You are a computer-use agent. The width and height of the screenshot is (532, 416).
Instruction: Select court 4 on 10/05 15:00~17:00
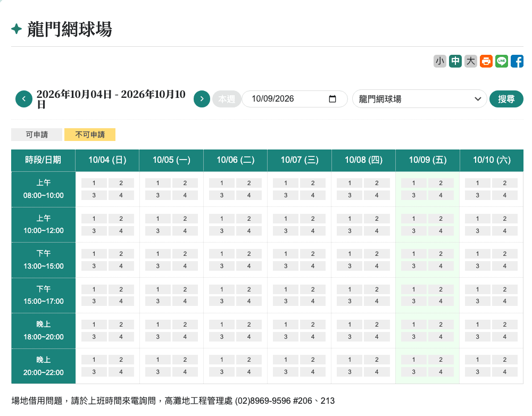coord(185,301)
